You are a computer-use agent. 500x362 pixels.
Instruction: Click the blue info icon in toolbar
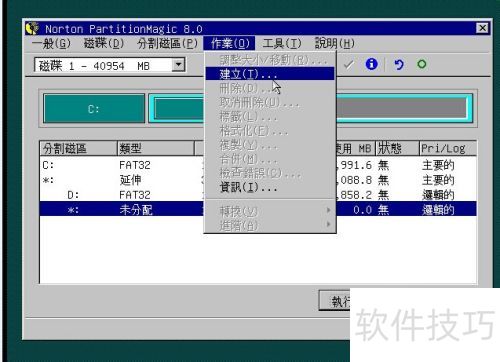pos(371,64)
